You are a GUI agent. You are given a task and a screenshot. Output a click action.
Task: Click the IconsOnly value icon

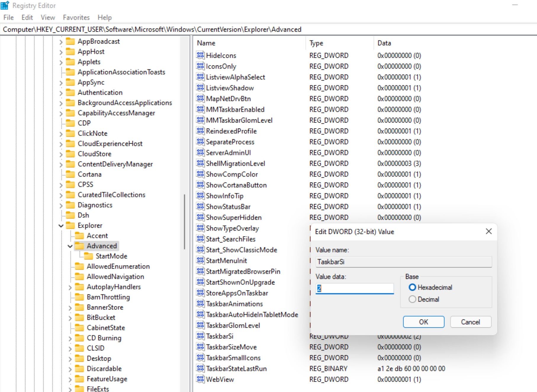click(200, 66)
